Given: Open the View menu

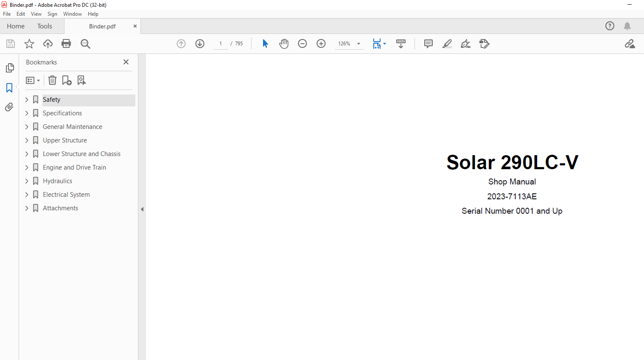Looking at the screenshot, I should [x=36, y=14].
